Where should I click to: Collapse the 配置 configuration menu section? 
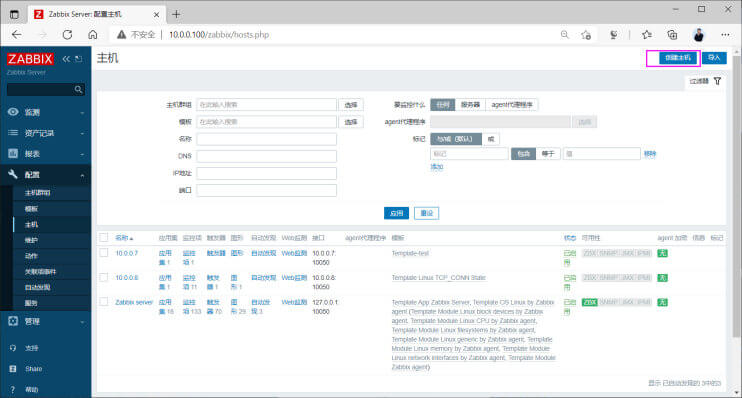46,175
